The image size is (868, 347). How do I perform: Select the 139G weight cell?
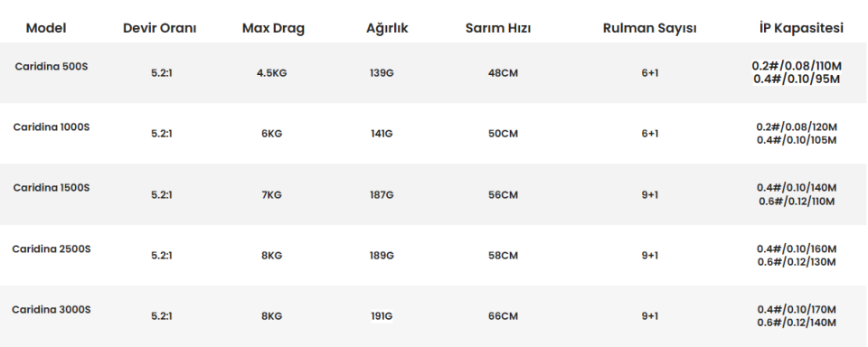[382, 73]
